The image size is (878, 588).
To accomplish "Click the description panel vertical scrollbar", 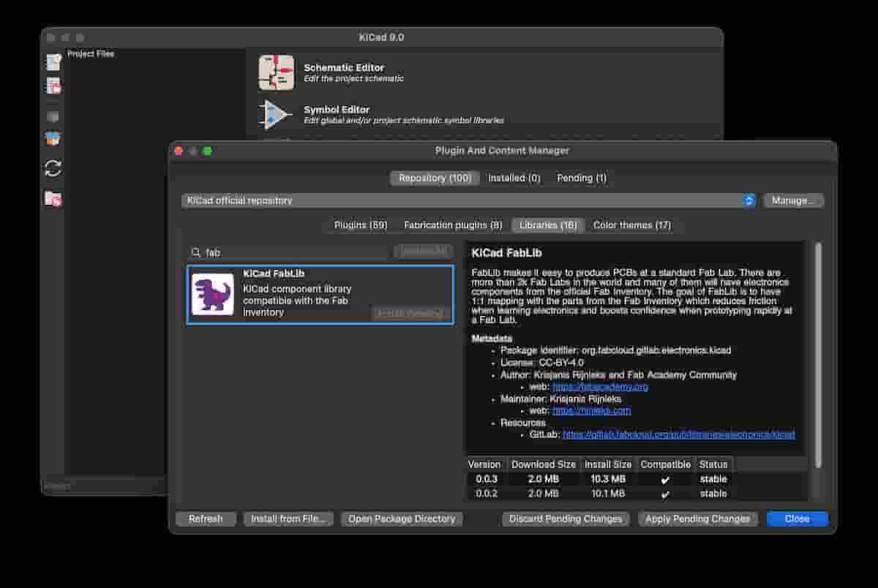I will coord(817,355).
